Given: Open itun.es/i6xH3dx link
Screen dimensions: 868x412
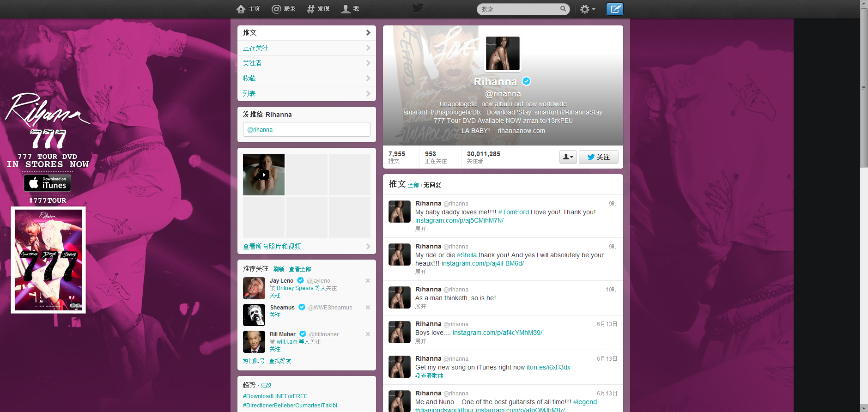Looking at the screenshot, I should (548, 367).
